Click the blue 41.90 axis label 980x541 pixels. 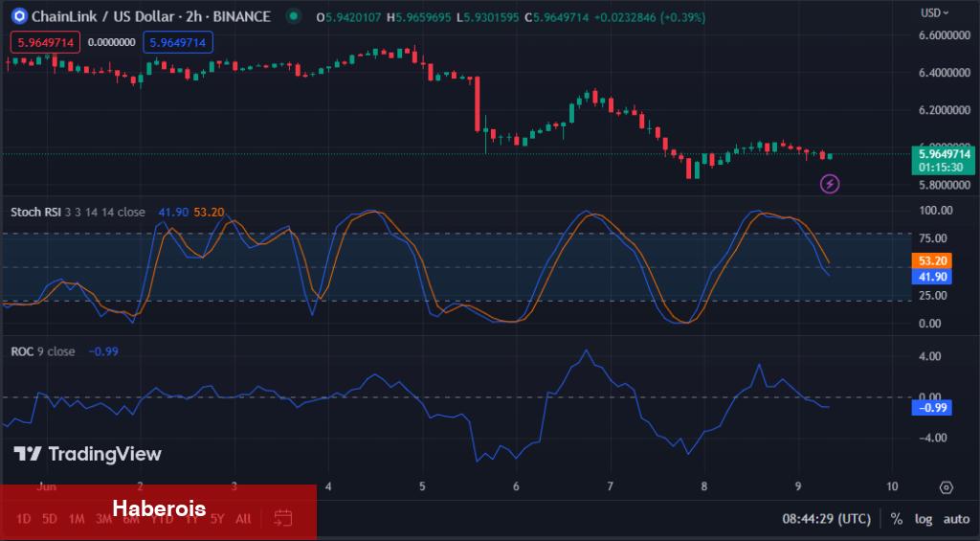pos(932,277)
